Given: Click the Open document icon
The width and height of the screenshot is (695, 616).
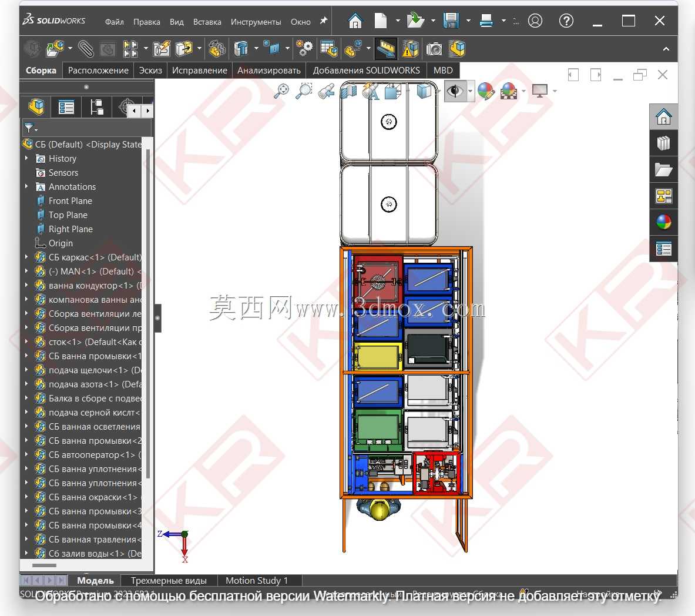Looking at the screenshot, I should [415, 21].
